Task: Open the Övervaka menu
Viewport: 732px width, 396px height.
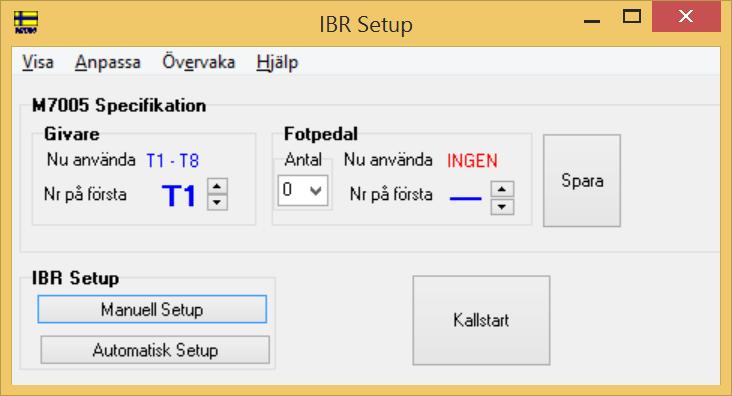Action: point(198,62)
